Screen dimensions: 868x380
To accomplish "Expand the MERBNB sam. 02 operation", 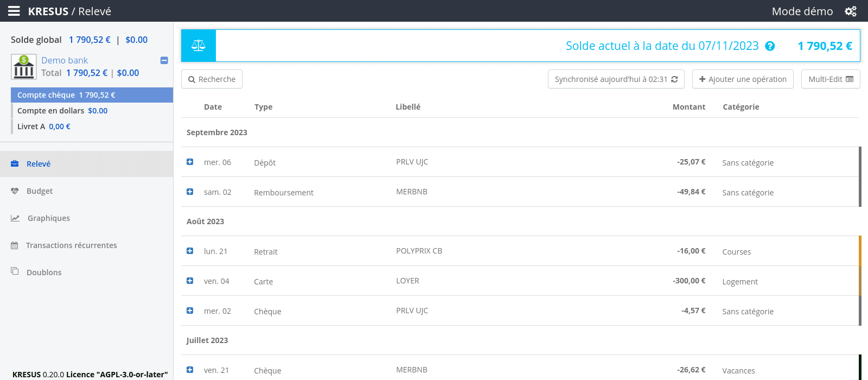I will click(x=190, y=192).
